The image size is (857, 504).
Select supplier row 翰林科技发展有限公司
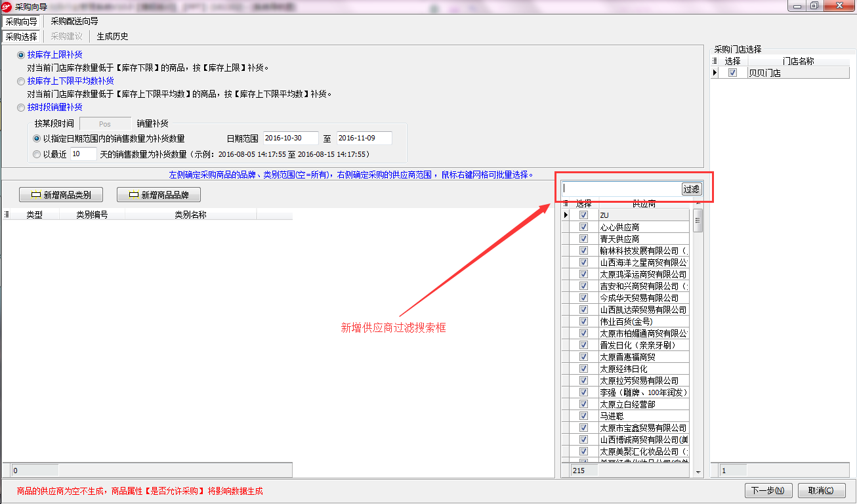[643, 251]
